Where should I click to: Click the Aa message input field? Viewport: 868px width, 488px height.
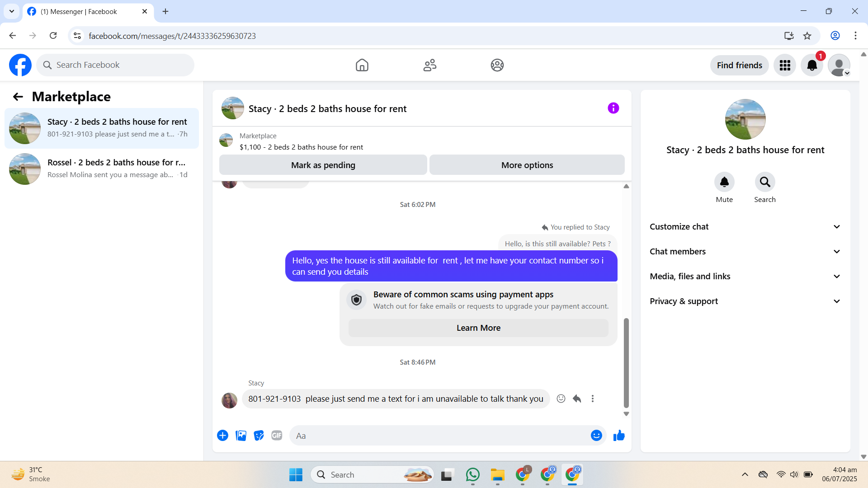coord(439,436)
